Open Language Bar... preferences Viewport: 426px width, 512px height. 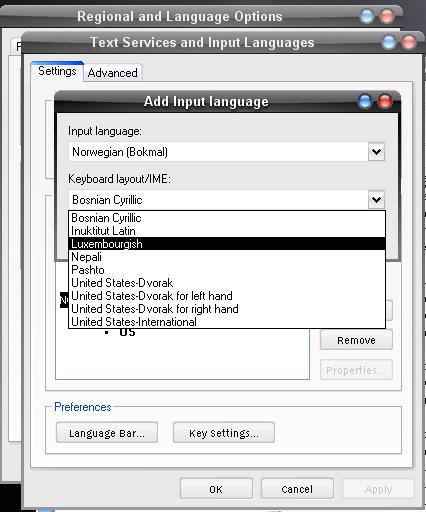coord(107,433)
